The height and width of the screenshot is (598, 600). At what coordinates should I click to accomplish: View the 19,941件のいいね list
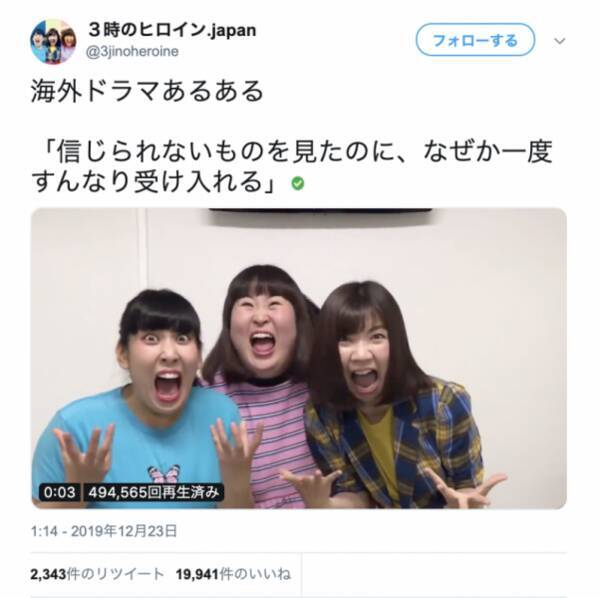click(233, 574)
